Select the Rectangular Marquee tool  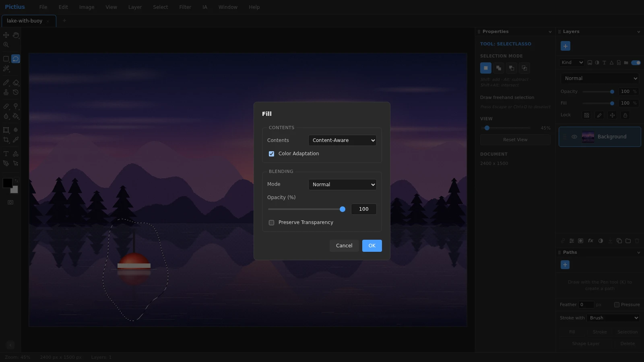pos(6,59)
